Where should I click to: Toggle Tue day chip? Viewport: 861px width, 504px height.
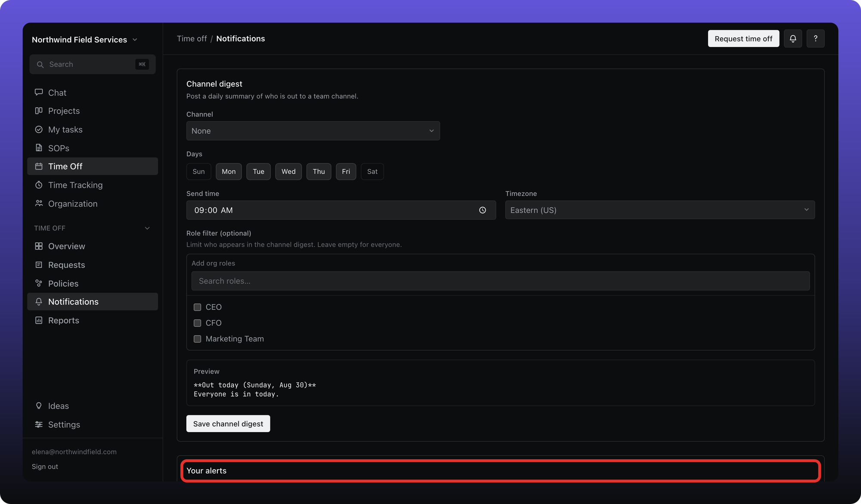pos(258,171)
